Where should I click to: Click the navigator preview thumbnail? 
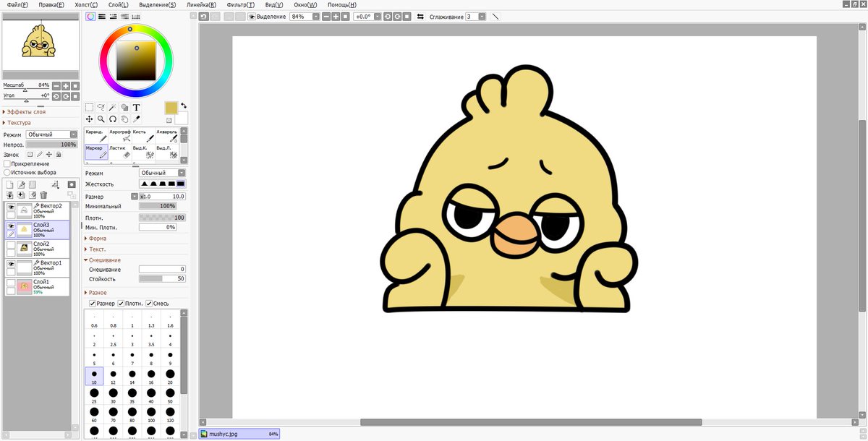tap(41, 46)
